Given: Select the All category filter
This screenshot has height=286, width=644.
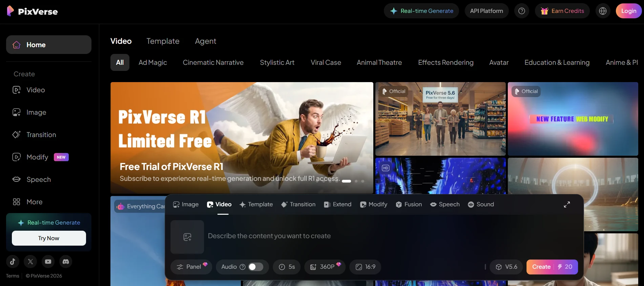Looking at the screenshot, I should pyautogui.click(x=120, y=62).
